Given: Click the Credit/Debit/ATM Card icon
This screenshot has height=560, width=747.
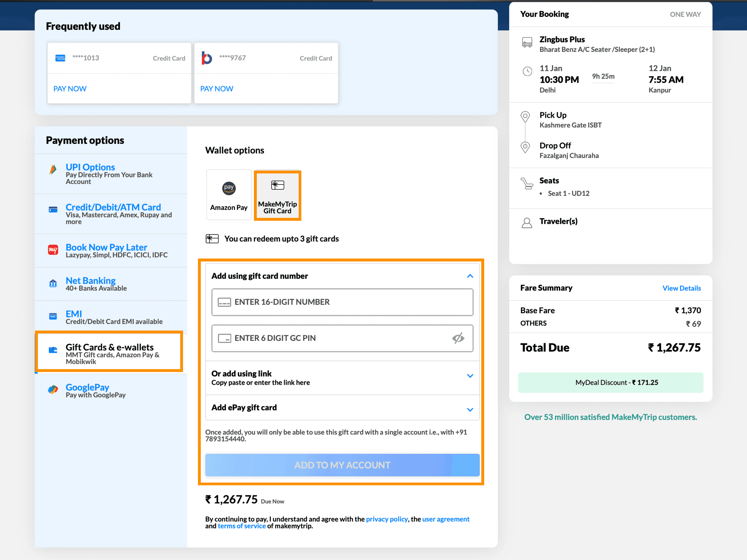Looking at the screenshot, I should pos(53,210).
